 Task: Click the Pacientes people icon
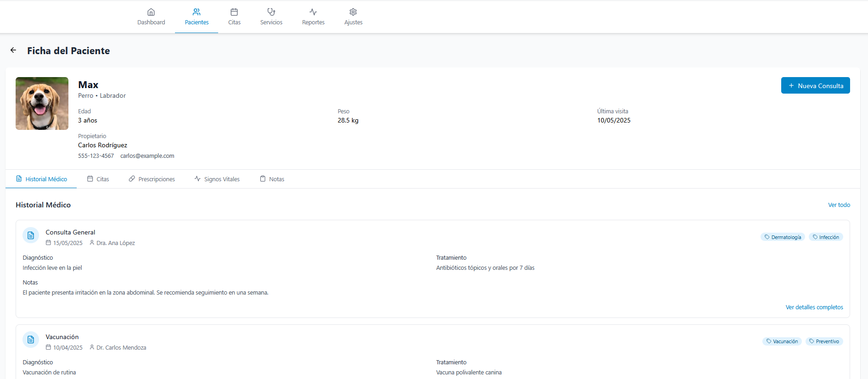click(197, 12)
